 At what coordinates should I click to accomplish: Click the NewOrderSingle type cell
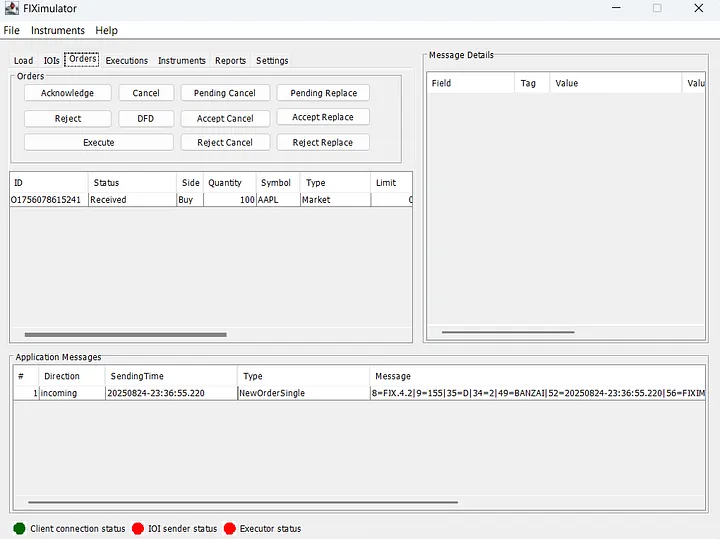304,393
